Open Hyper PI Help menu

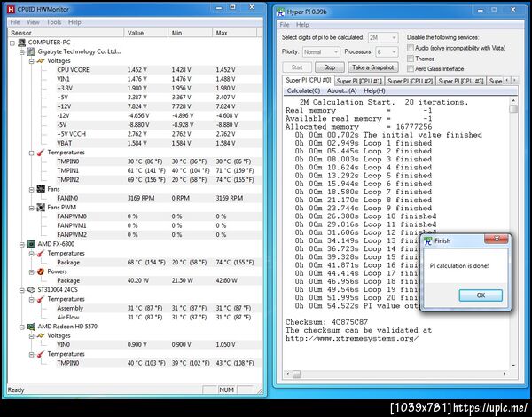302,25
